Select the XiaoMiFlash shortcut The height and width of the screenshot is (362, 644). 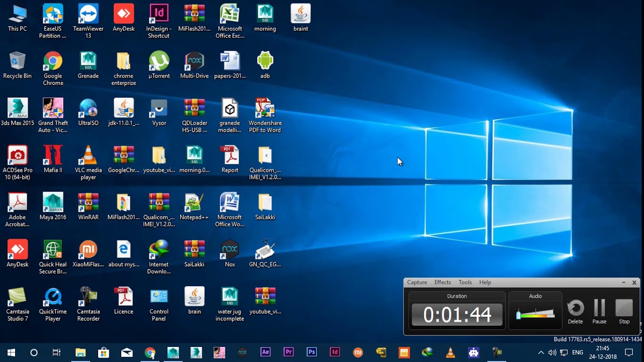88,254
